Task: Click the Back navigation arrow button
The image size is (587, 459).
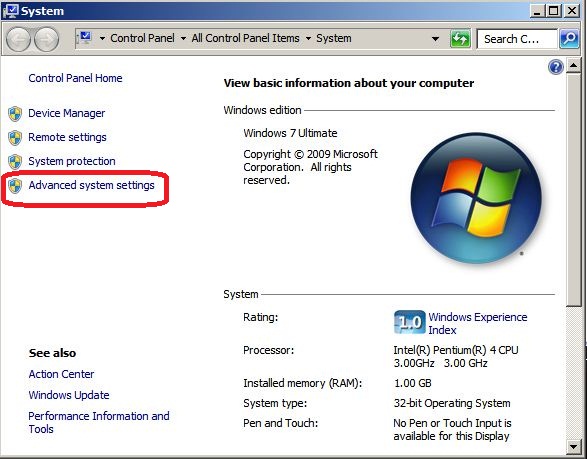Action: pyautogui.click(x=18, y=39)
